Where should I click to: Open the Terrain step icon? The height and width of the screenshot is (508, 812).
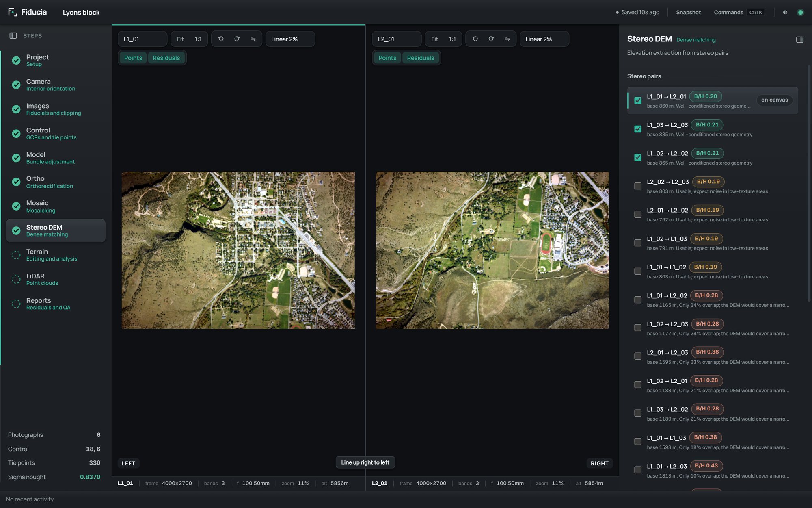(16, 255)
